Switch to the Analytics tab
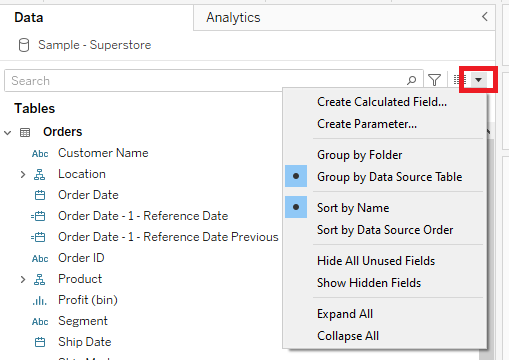The width and height of the screenshot is (509, 360). [233, 18]
